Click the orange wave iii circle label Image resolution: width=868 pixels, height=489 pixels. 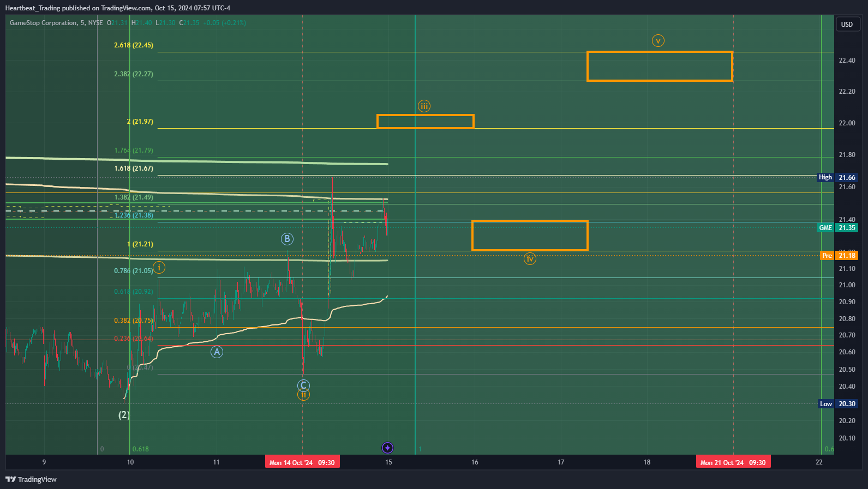pyautogui.click(x=424, y=106)
